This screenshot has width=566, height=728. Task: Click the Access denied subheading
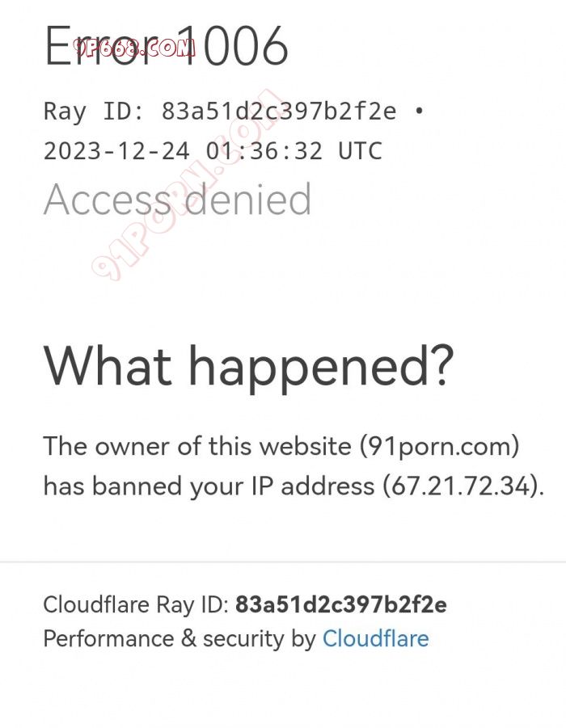(x=177, y=200)
